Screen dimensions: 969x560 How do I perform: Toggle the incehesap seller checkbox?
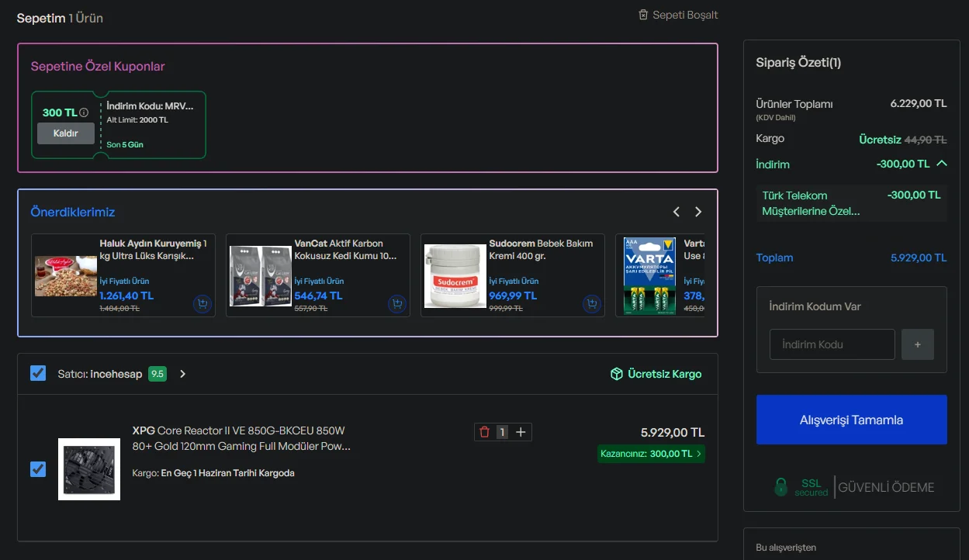point(38,374)
